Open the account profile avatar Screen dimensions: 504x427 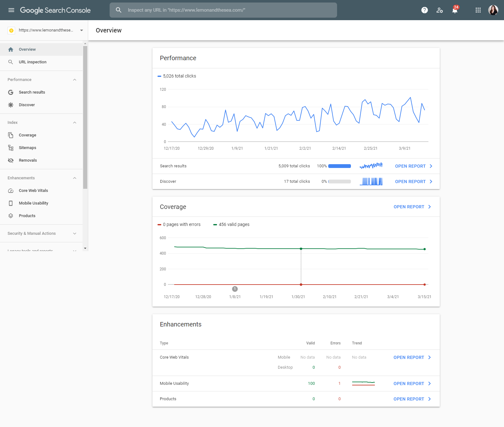click(493, 10)
